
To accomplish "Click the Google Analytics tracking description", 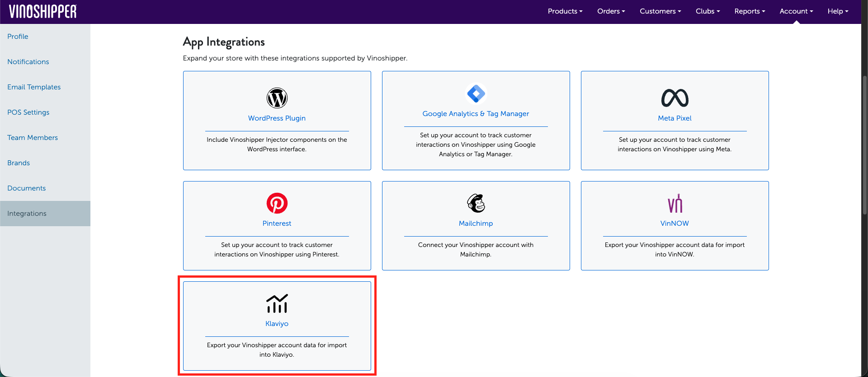I will pos(476,144).
